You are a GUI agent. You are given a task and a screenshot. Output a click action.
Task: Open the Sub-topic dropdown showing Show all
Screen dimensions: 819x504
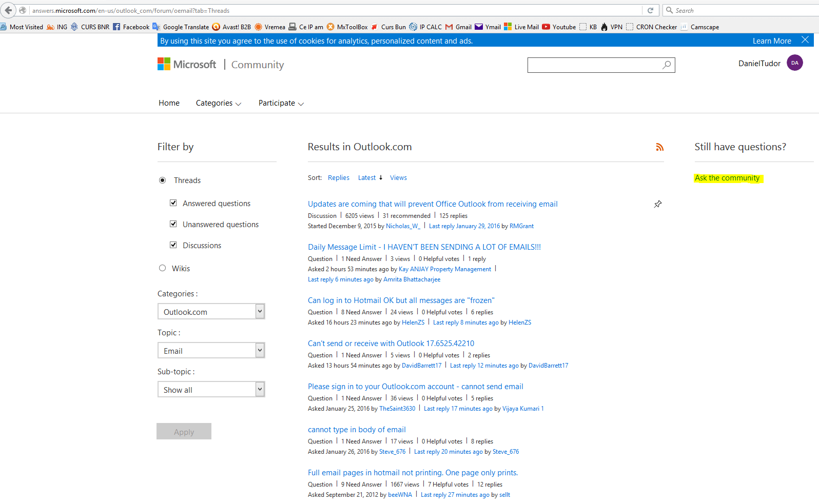[211, 389]
